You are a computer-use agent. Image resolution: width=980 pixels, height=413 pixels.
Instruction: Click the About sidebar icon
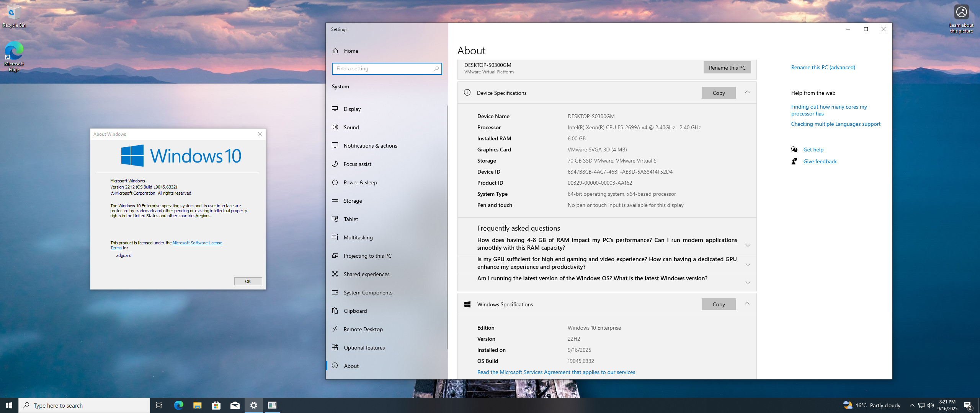335,366
